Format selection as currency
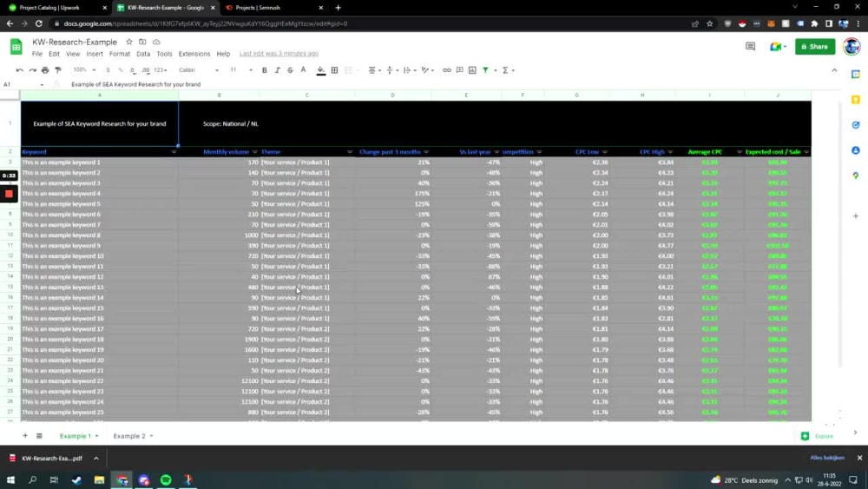 coord(108,70)
